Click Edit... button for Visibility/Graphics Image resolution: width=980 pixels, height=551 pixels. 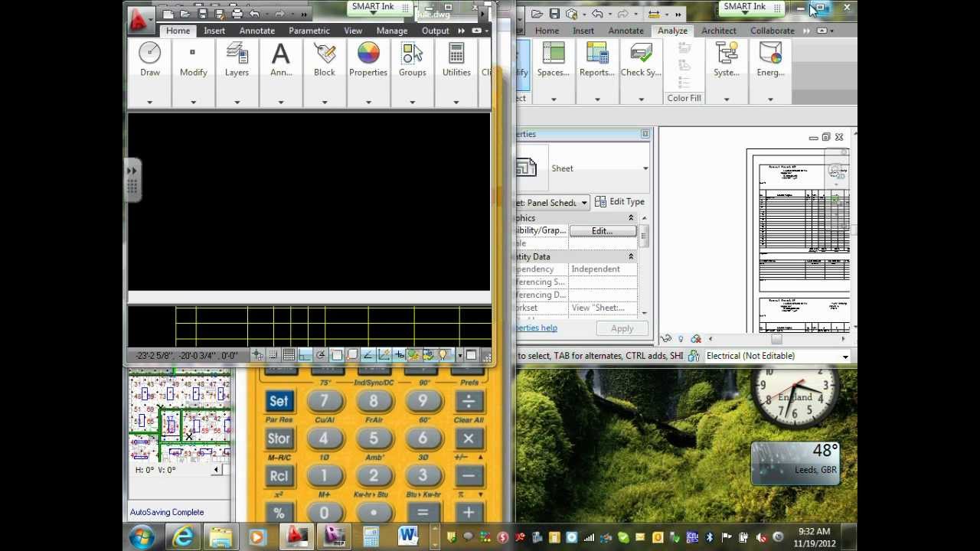coord(603,231)
